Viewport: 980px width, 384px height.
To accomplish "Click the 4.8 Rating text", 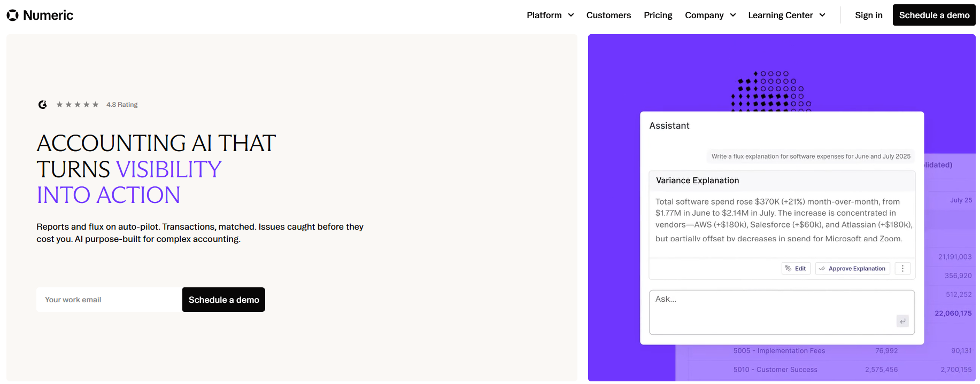I will pyautogui.click(x=122, y=105).
